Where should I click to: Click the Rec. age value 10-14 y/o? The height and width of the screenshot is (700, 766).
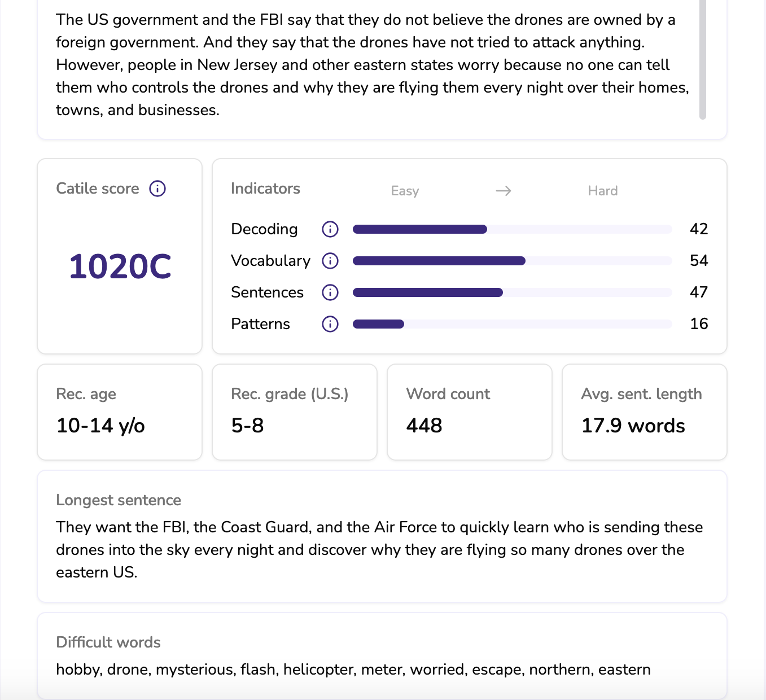(100, 426)
